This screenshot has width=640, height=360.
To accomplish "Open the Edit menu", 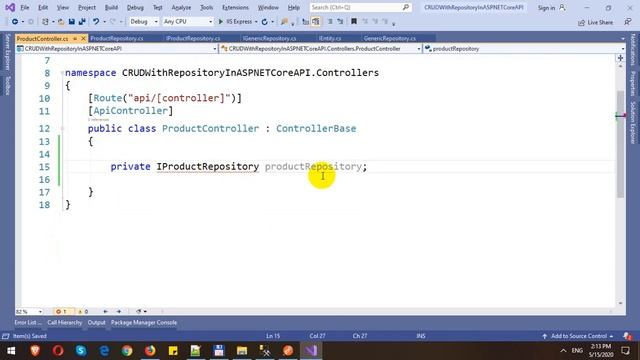I will [43, 7].
